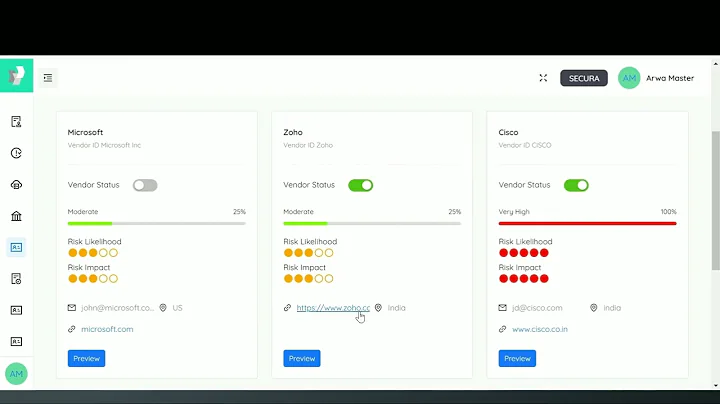Click 'US' location text
Viewport: 720px width, 404px height.
pyautogui.click(x=177, y=308)
